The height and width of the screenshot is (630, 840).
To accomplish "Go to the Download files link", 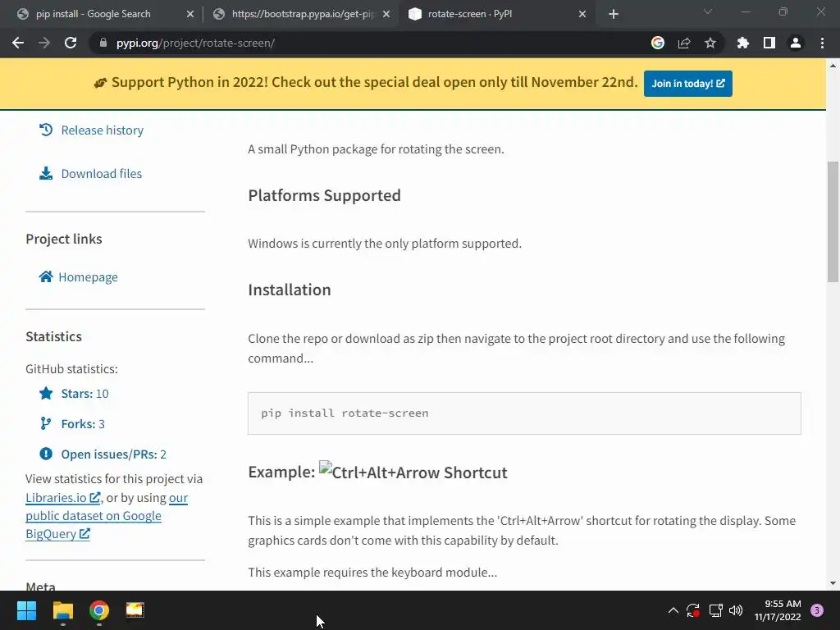I will click(101, 173).
